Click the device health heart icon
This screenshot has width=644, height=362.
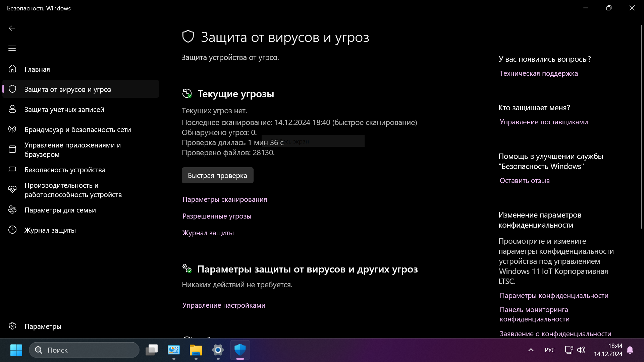tap(12, 190)
